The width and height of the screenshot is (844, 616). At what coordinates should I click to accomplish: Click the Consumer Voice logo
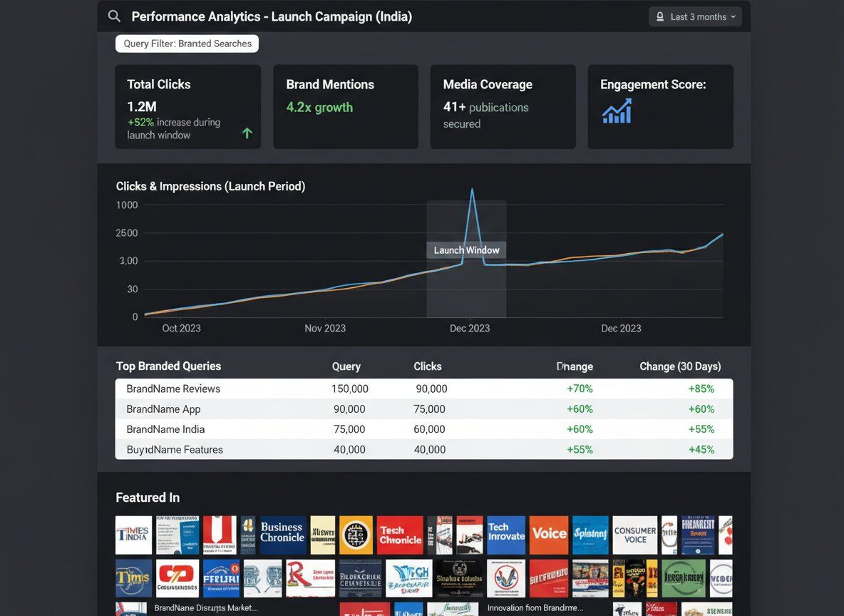634,535
